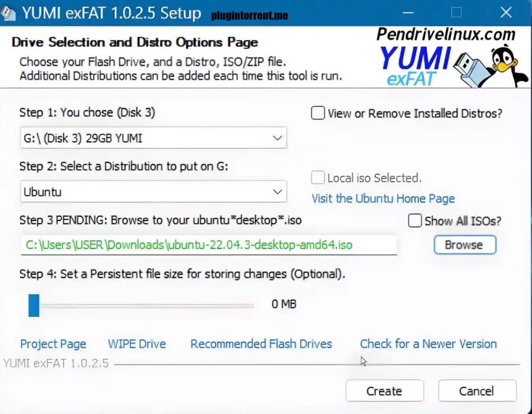The image size is (532, 414).
Task: Click Step 2: Select a Distribution label
Action: pos(124,166)
